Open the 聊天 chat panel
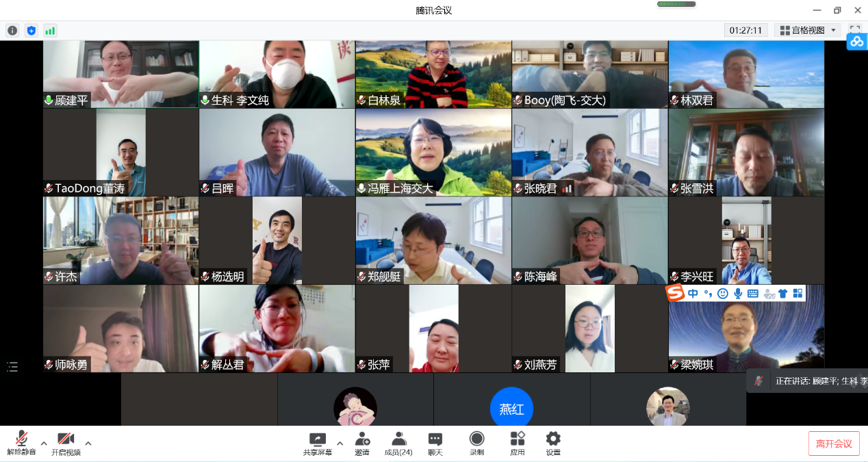This screenshot has width=868, height=462. [435, 439]
